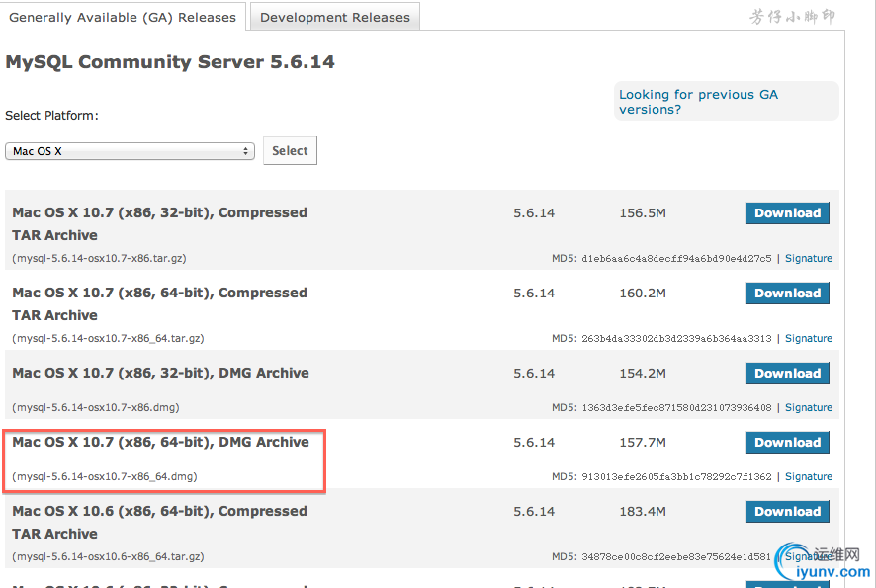Click the filename '(mysql-5.6.14-osx10.7-x86.dmg)'

[96, 407]
